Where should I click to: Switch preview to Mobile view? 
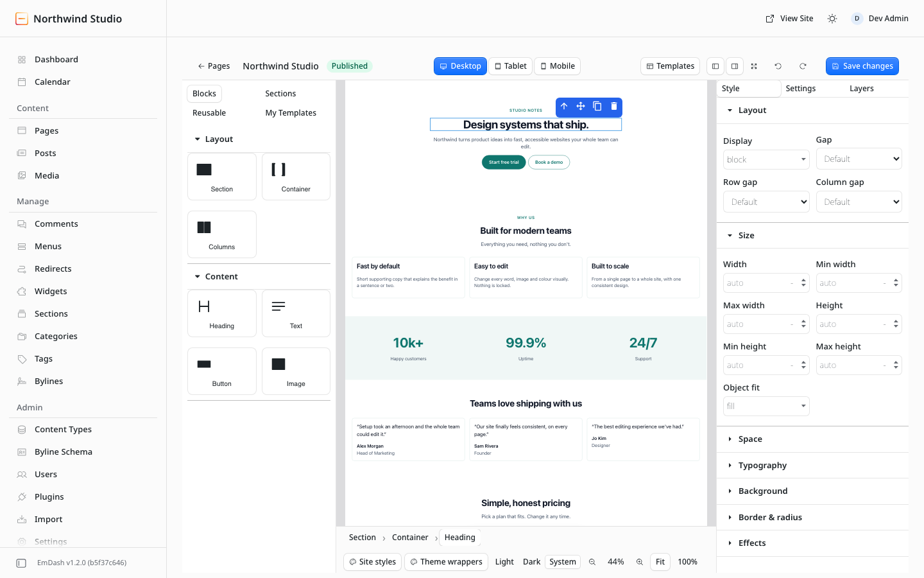tap(558, 66)
